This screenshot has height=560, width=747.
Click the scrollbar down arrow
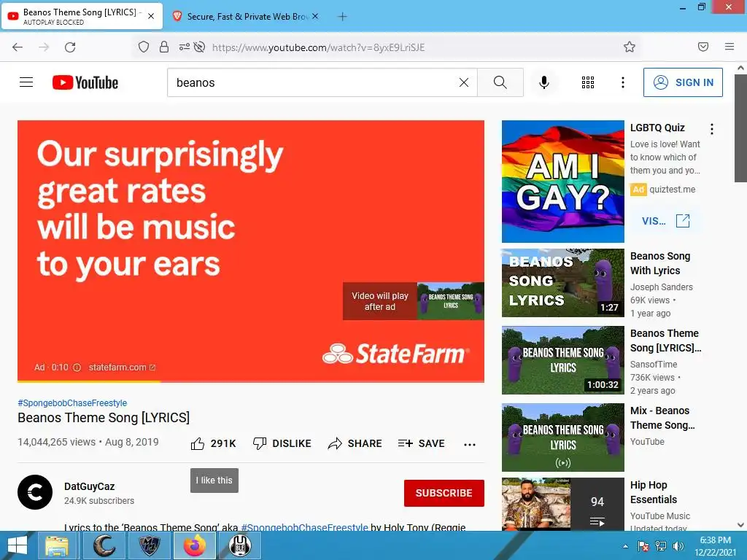coord(740,525)
